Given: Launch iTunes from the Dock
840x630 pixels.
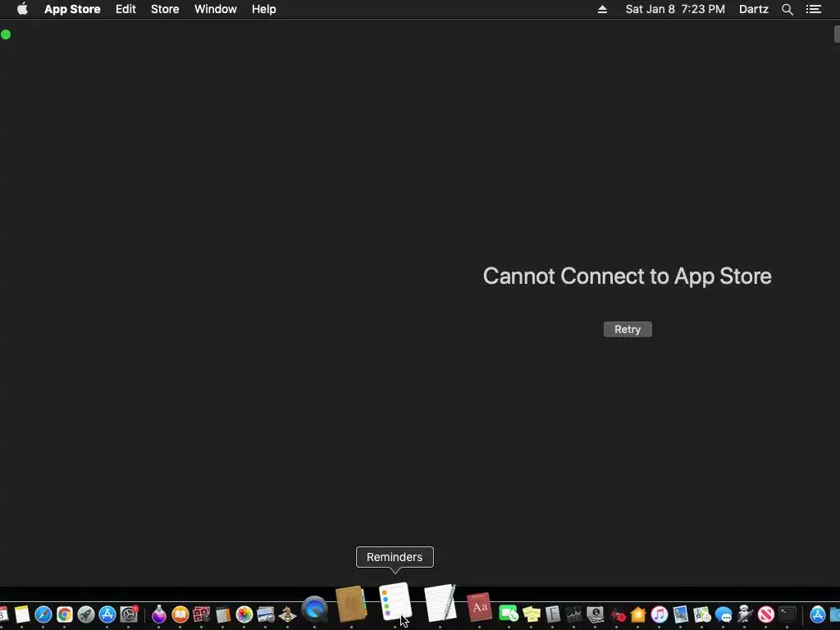Looking at the screenshot, I should pyautogui.click(x=660, y=614).
